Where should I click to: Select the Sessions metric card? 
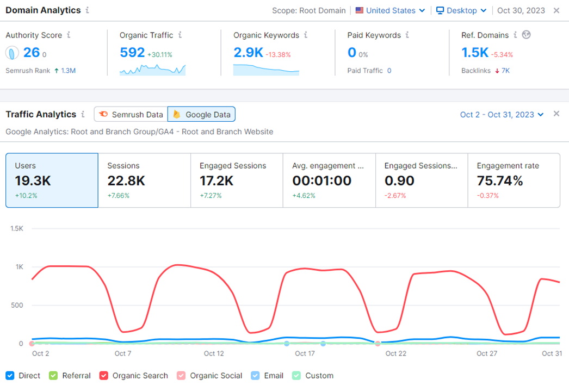pos(144,179)
